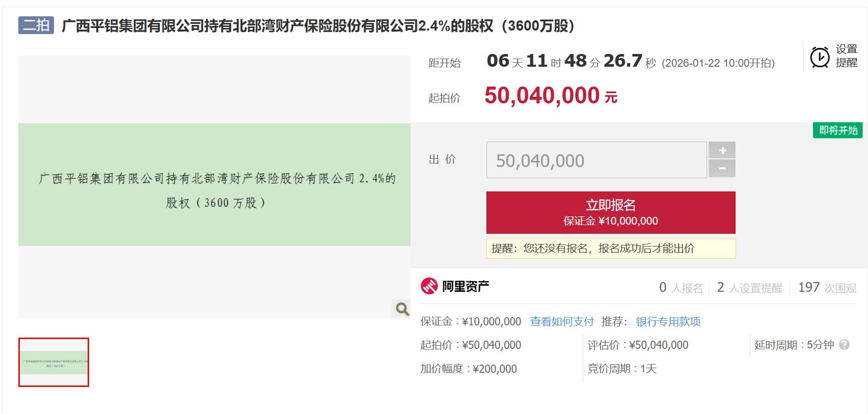The image size is (868, 414).
Task: Select the auction image thumbnail
Action: coord(54,362)
